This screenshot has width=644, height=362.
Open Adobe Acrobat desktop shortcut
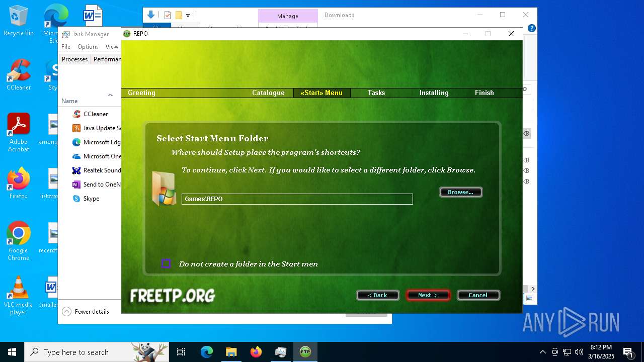[19, 133]
